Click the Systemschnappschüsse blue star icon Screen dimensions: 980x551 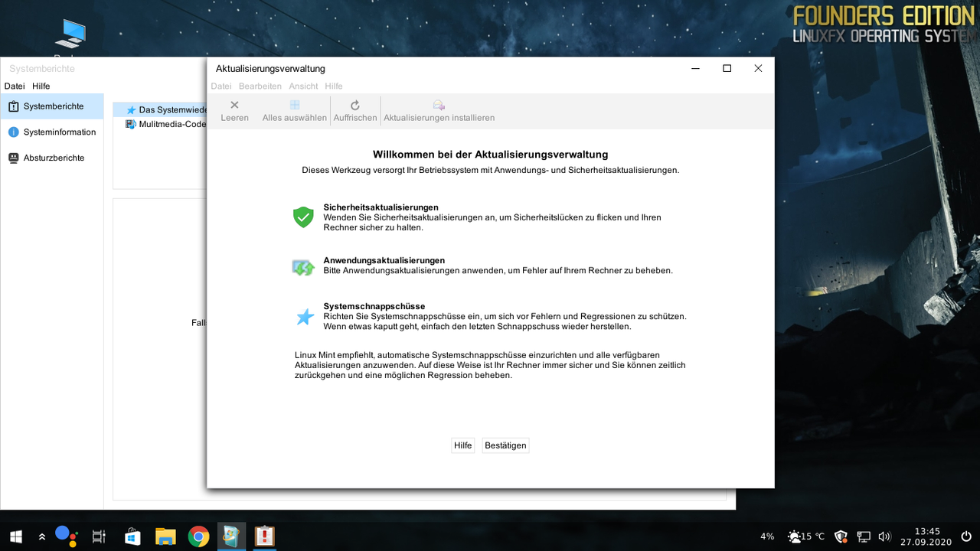pos(305,316)
